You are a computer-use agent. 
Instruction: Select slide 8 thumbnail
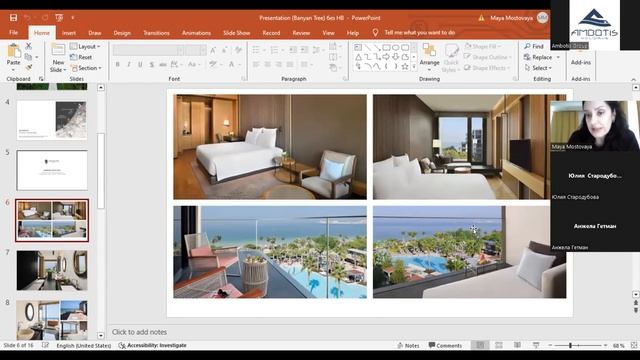52,320
